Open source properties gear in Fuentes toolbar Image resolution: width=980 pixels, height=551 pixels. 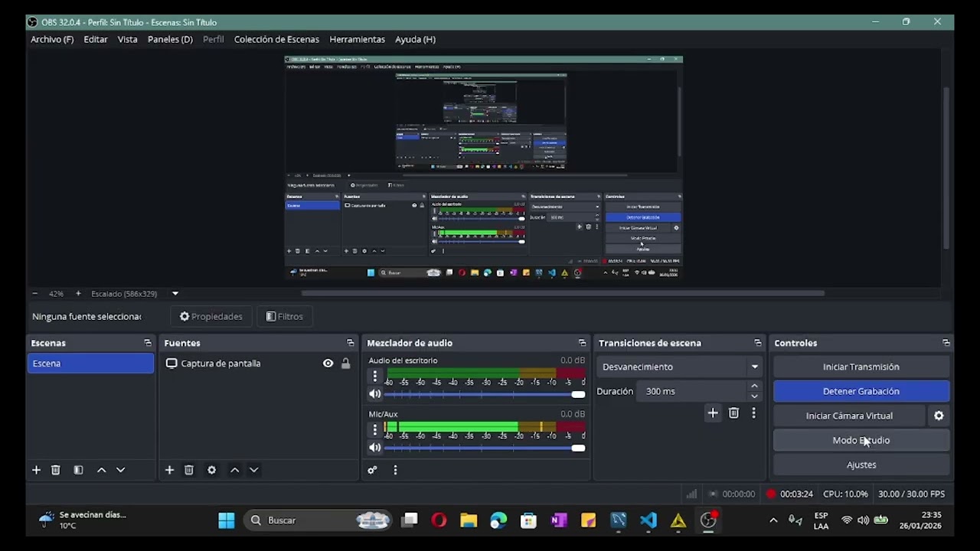pyautogui.click(x=211, y=470)
